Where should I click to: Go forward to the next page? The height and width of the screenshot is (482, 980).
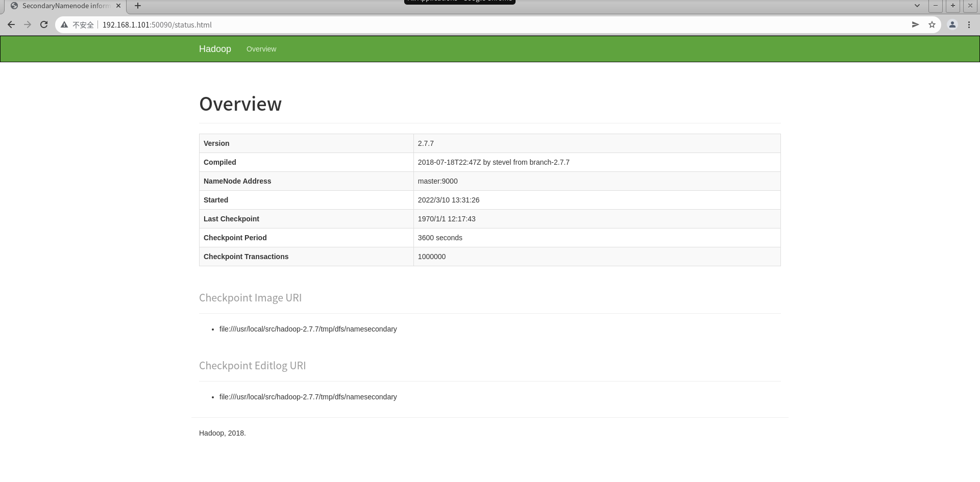point(28,24)
